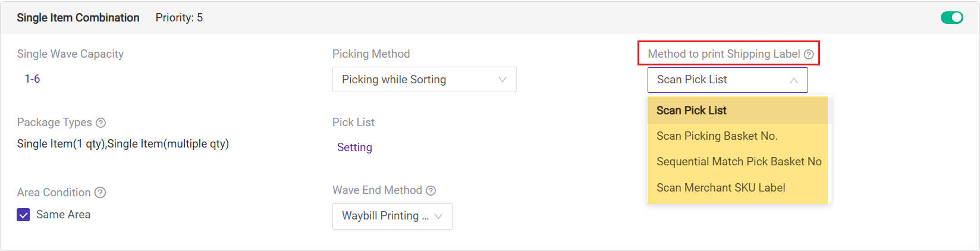Click the Single Item Combination header title
Viewport: 980px width, 251px height.
(78, 18)
